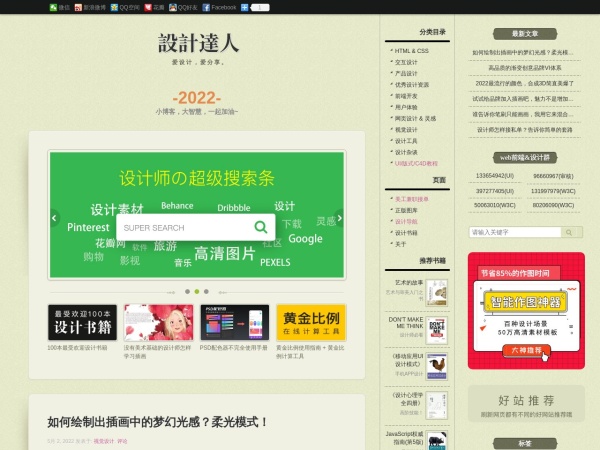Select the first carousel pagination dot

click(x=187, y=291)
